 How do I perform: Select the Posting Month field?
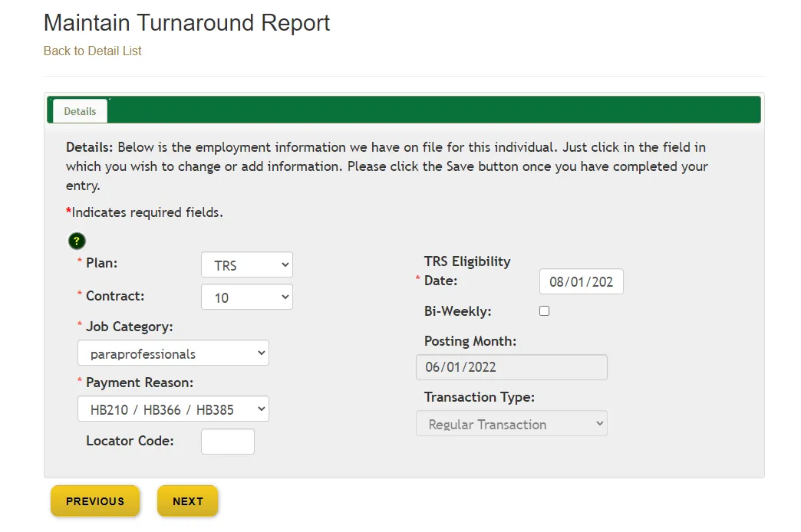[x=511, y=366]
